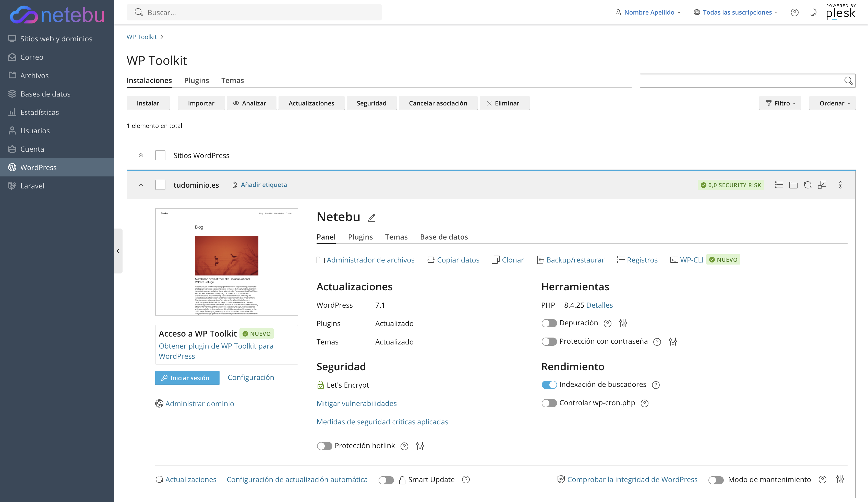The image size is (868, 502).
Task: Click the Buscar search field
Action: (x=254, y=13)
